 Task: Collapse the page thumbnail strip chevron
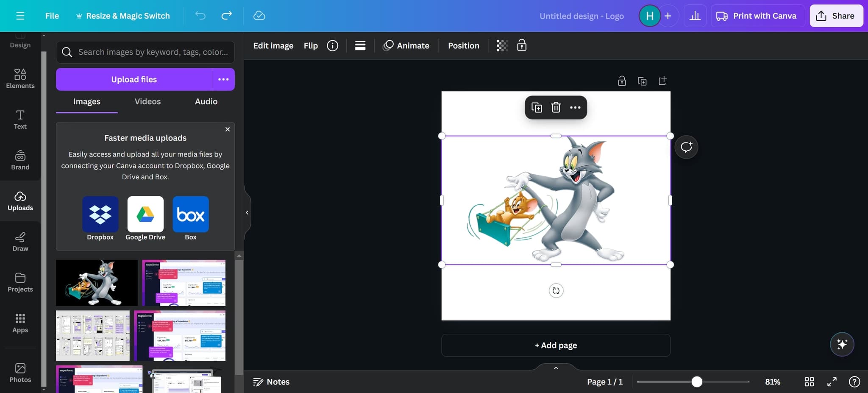[555, 368]
